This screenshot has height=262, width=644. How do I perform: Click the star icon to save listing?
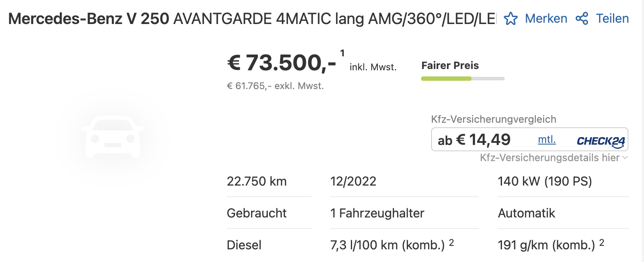pos(511,19)
